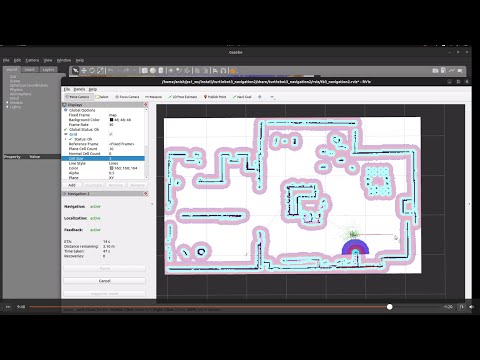The height and width of the screenshot is (360, 480).
Task: Click the Grid Color gray swatch
Action: [x=111, y=168]
